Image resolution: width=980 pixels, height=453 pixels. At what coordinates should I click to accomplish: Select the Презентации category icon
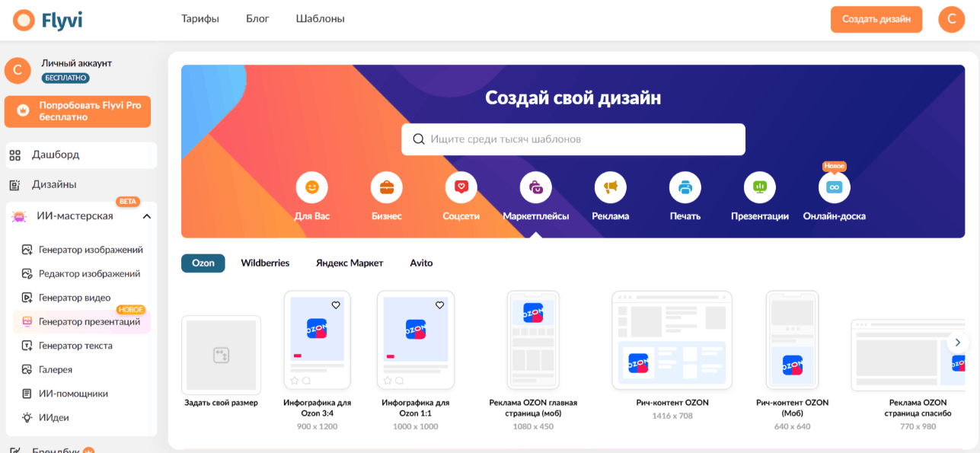[x=760, y=187]
